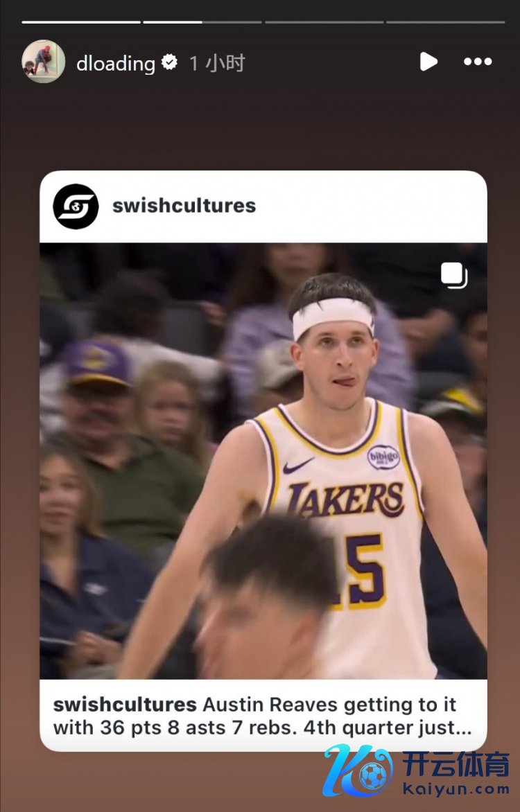Open the Austin Reaves post photo
The image size is (520, 812).
tap(263, 461)
